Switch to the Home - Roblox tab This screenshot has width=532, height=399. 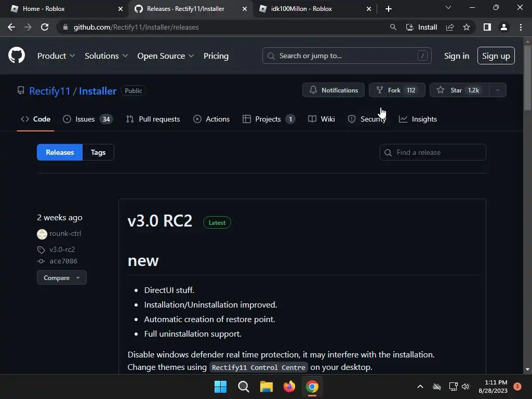(x=64, y=9)
